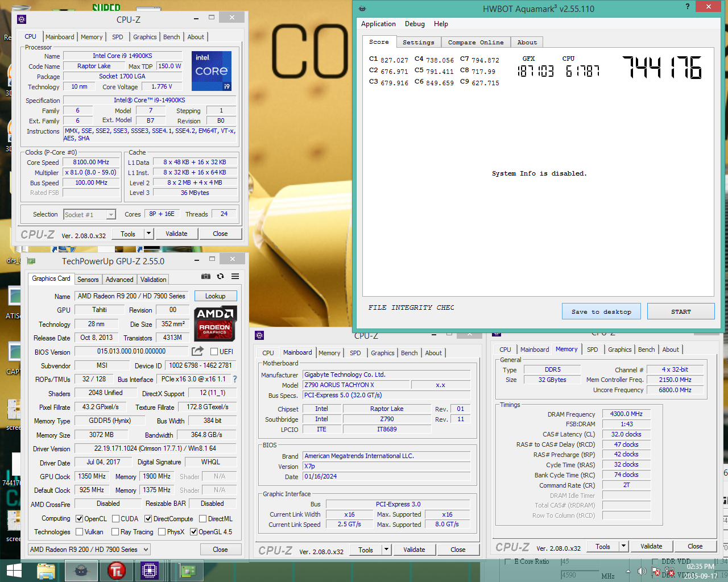Open the Application menu in HWBOT Aquamark
This screenshot has height=582, width=728.
(378, 24)
